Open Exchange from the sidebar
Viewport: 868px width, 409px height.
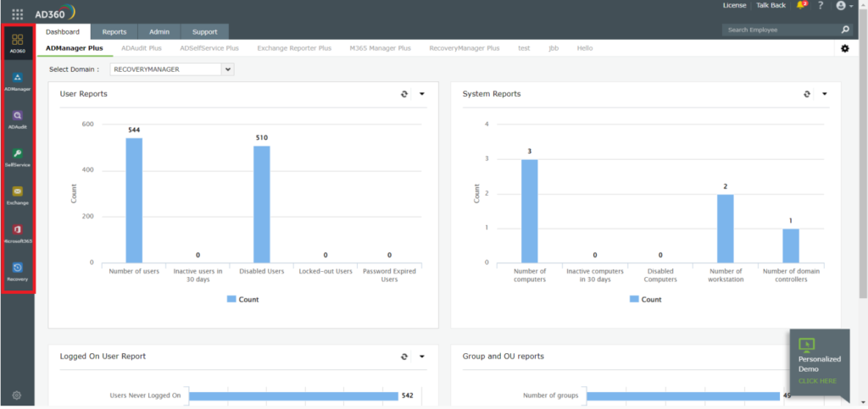[x=17, y=196]
